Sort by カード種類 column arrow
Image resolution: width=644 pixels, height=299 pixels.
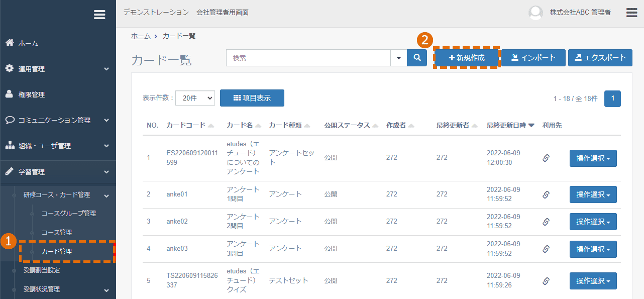307,126
